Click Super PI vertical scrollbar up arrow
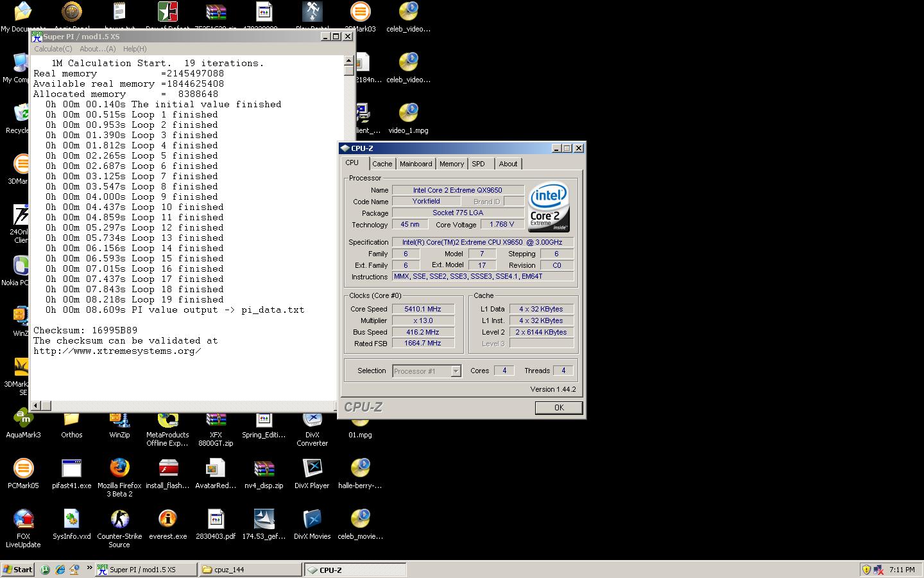 pos(348,61)
